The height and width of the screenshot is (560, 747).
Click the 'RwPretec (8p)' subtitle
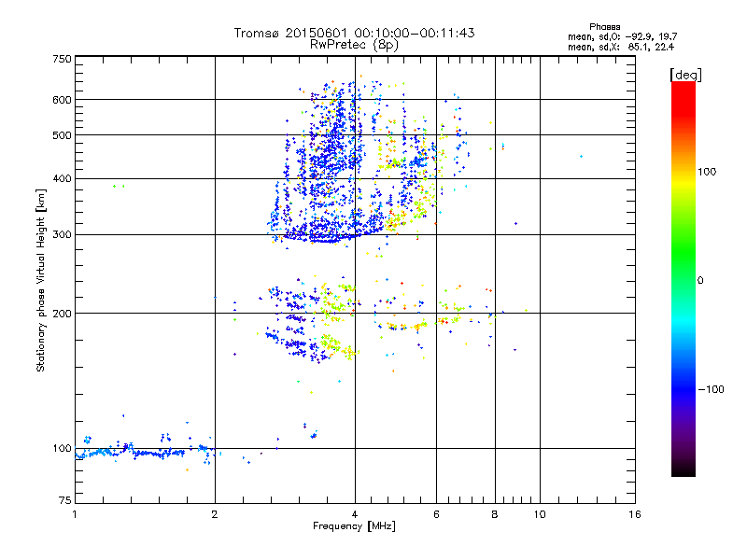tap(354, 45)
